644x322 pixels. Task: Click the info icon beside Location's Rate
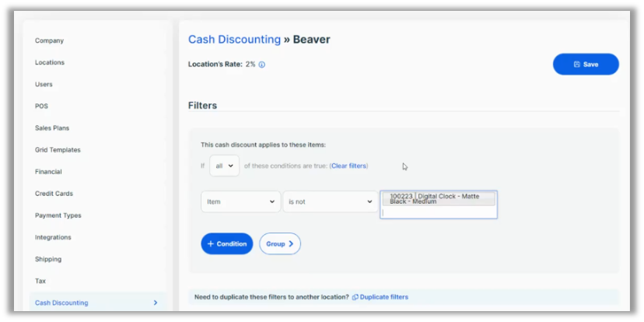(x=262, y=65)
